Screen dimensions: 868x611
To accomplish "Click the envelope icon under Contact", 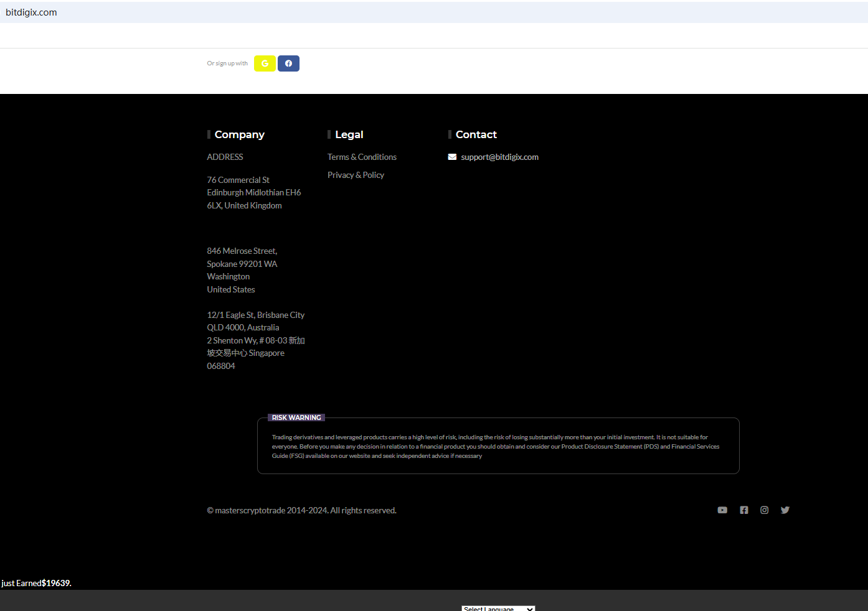I will tap(452, 157).
